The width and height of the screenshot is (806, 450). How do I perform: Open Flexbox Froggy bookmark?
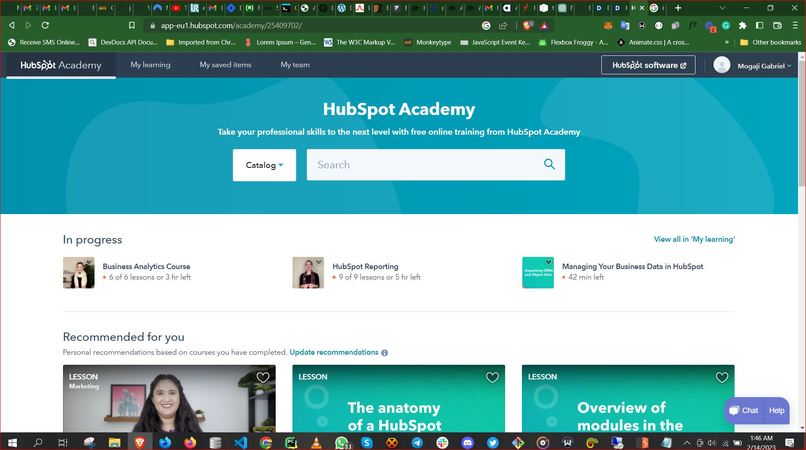(573, 42)
